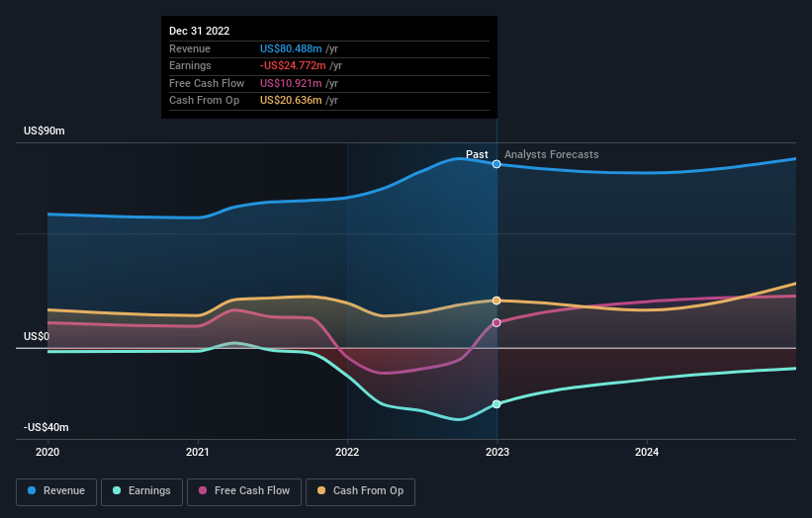Click the Earnings row label in tooltip

point(190,65)
